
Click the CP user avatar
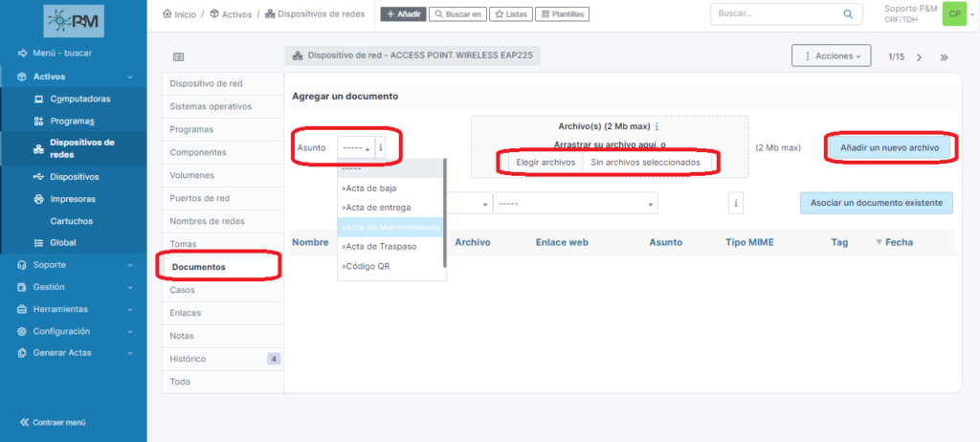point(953,14)
